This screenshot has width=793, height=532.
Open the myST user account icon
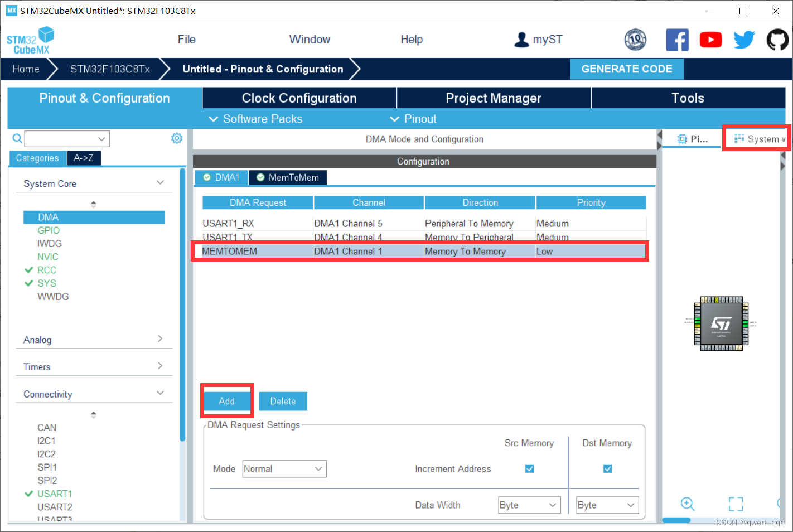[x=521, y=40]
